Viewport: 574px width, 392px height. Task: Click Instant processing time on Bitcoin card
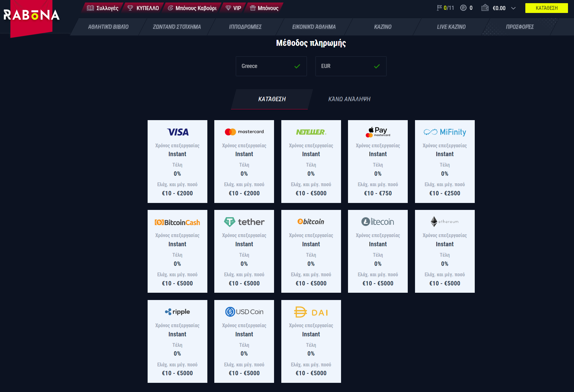pyautogui.click(x=311, y=244)
